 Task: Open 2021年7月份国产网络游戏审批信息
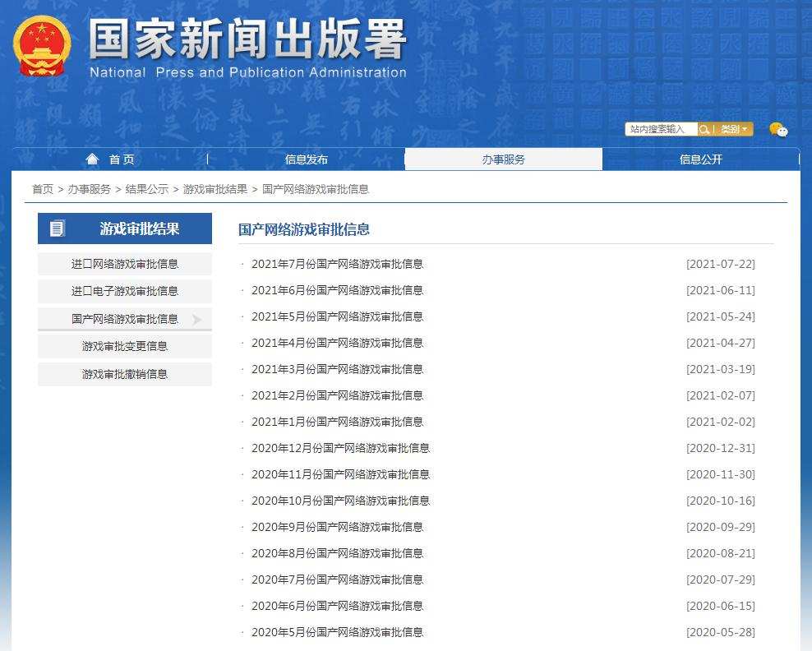[337, 264]
